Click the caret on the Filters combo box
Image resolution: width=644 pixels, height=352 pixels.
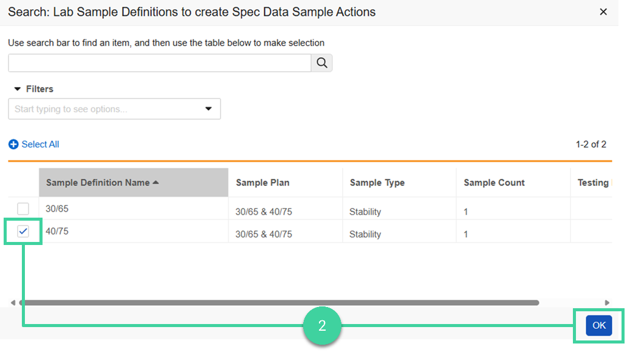point(209,109)
